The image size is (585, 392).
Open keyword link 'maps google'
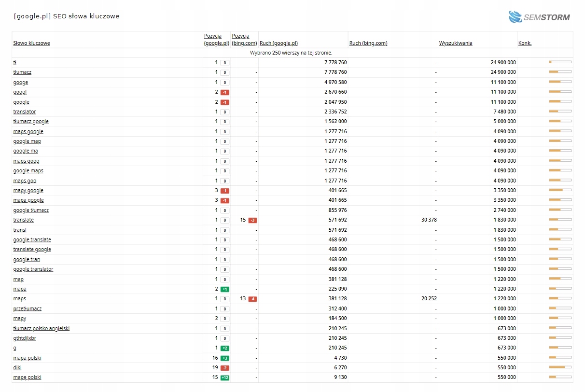click(x=28, y=131)
